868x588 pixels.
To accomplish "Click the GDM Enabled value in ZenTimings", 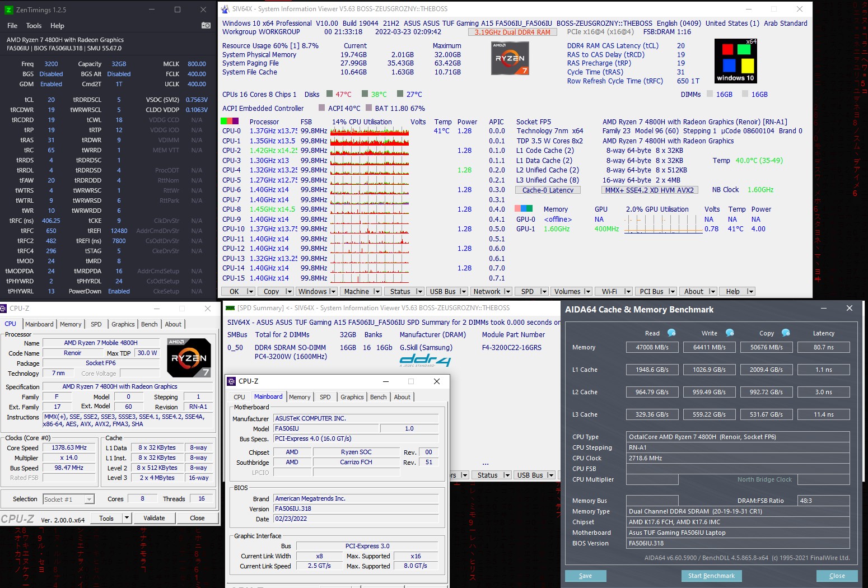I will (51, 84).
